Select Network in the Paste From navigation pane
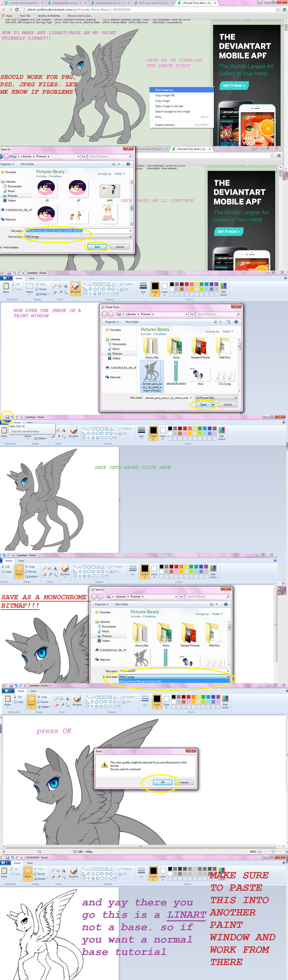The height and width of the screenshot is (980, 288). (113, 377)
